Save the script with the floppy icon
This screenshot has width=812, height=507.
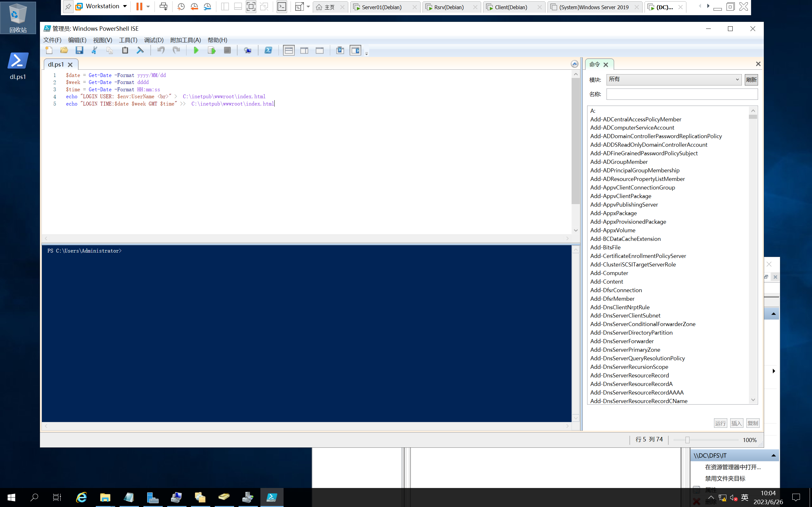pyautogui.click(x=79, y=50)
